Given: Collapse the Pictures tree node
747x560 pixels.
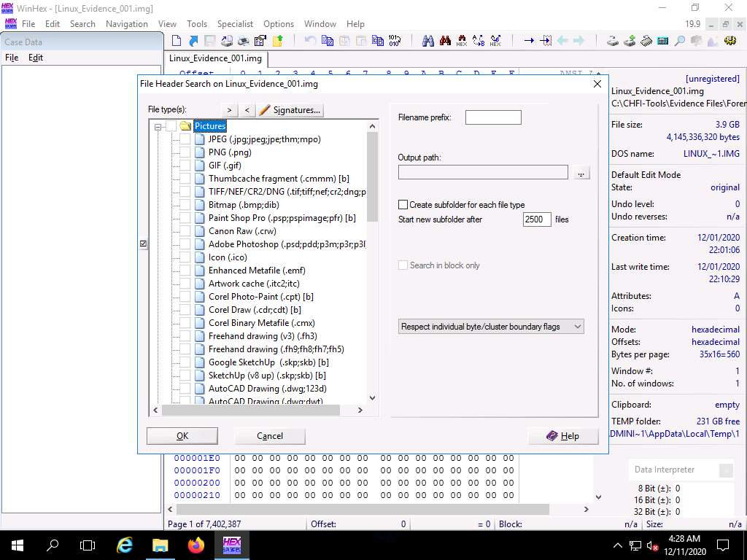Looking at the screenshot, I should tap(158, 127).
